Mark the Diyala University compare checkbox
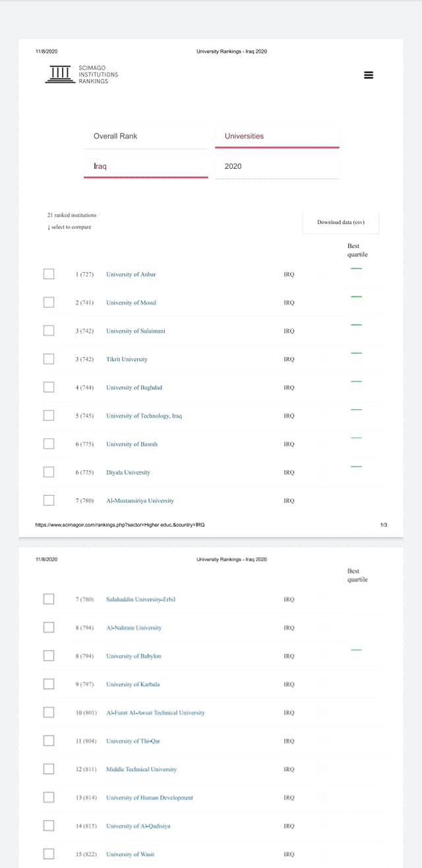Screen dimensions: 422x868 click(x=49, y=472)
